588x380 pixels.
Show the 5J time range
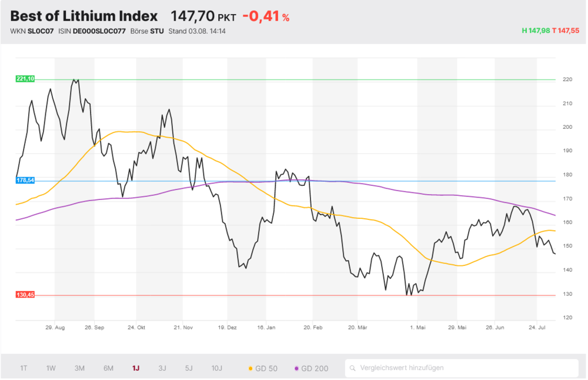pyautogui.click(x=189, y=368)
